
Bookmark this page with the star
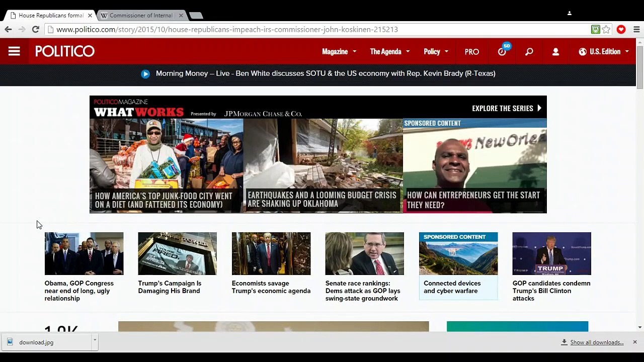[x=606, y=30]
